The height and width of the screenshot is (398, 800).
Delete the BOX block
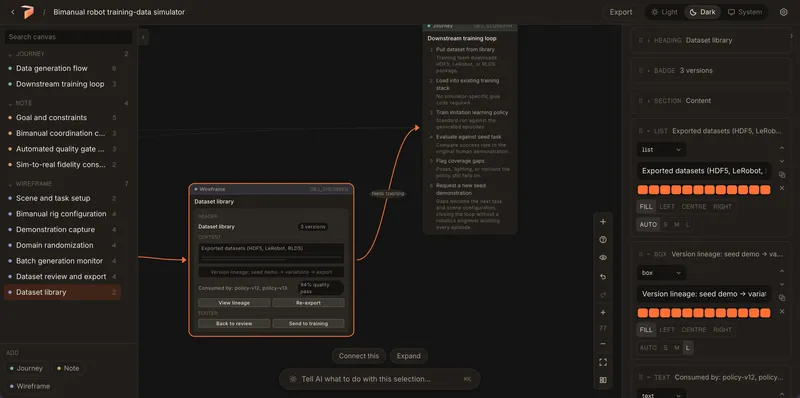click(x=782, y=311)
